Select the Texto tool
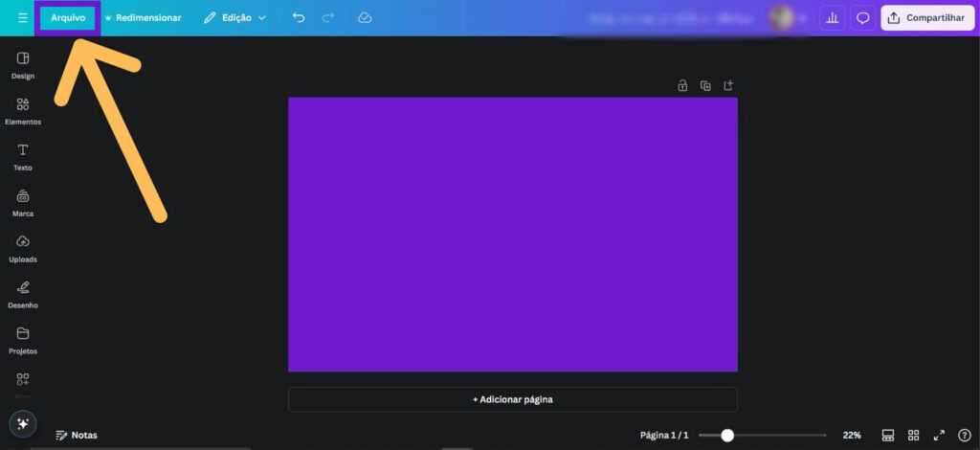This screenshot has width=980, height=450. [x=23, y=156]
